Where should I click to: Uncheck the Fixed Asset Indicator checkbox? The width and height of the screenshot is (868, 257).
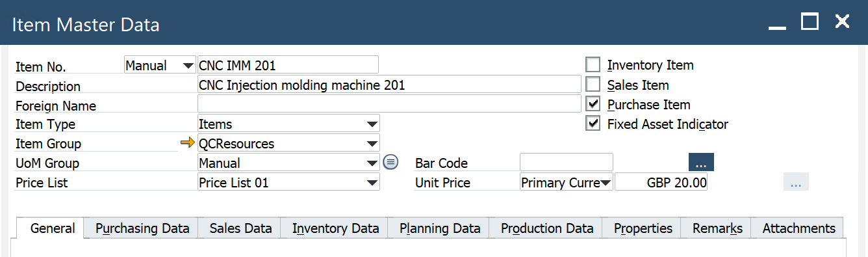pos(593,124)
